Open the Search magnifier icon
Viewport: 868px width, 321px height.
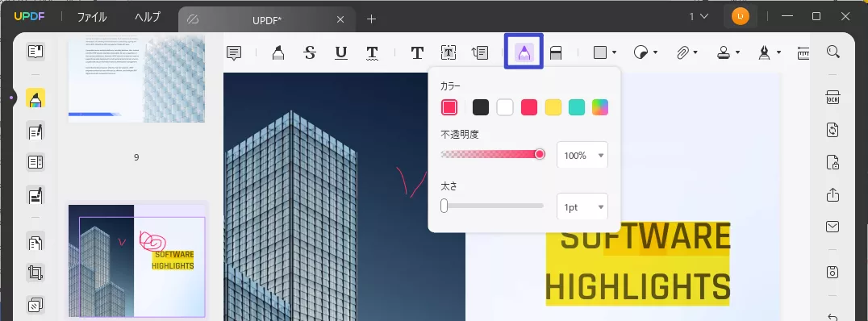(x=833, y=52)
